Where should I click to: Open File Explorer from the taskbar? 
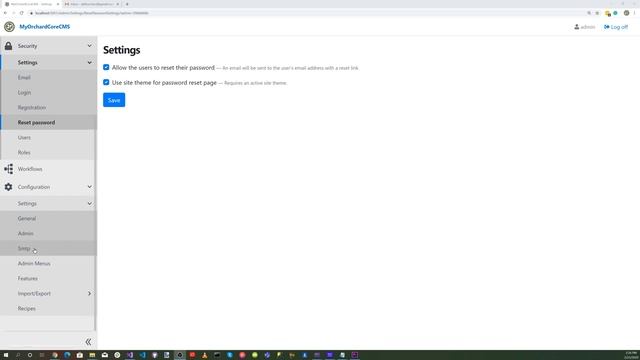point(92,355)
